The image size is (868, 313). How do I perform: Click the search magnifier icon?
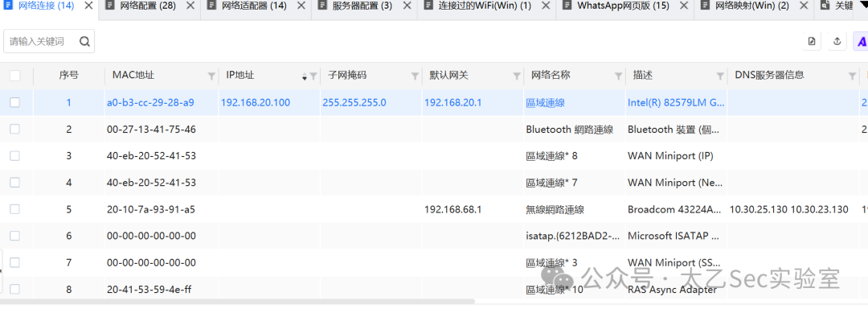[84, 42]
